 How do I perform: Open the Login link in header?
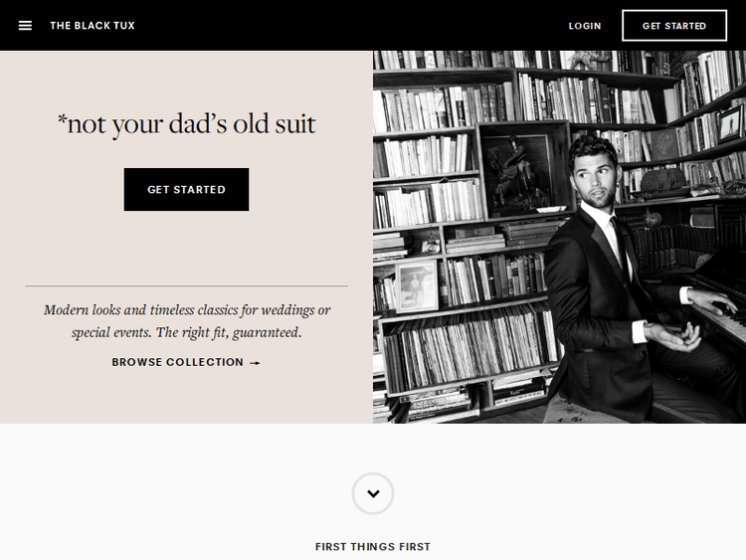pyautogui.click(x=585, y=26)
